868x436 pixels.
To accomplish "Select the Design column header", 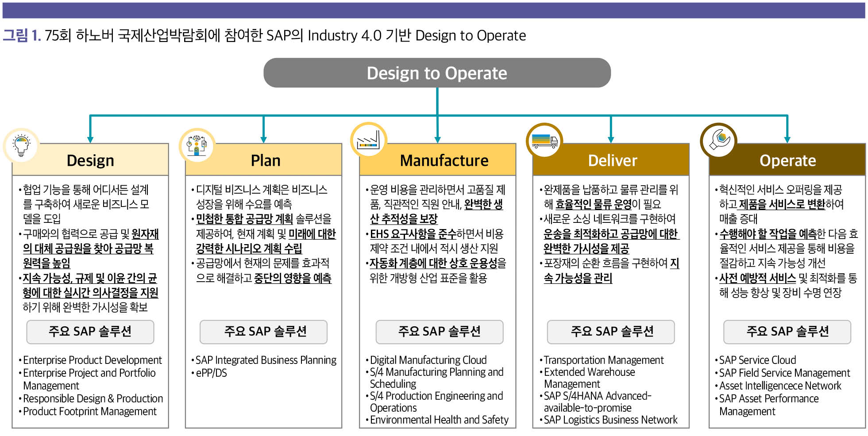I will (x=90, y=160).
